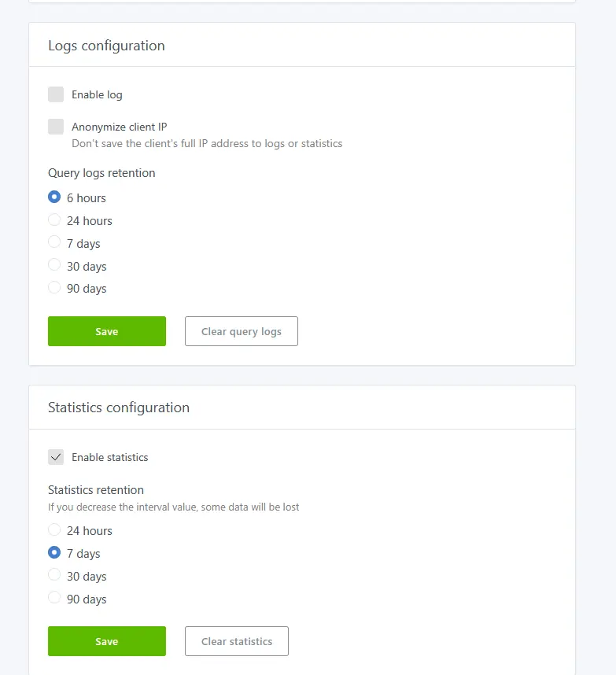Click the Enable statistics label
Screen dimensions: 616x675
pos(110,457)
